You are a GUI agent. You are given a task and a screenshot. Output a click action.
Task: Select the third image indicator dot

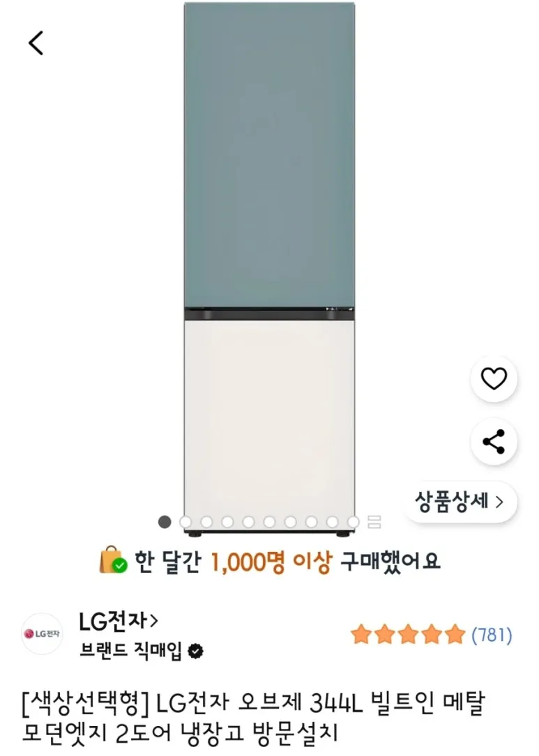tap(206, 521)
